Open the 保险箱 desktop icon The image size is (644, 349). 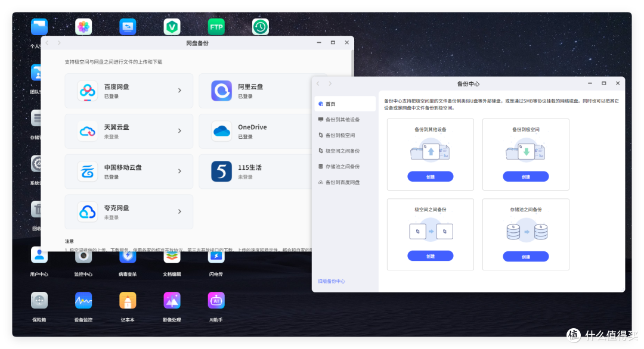(x=39, y=301)
